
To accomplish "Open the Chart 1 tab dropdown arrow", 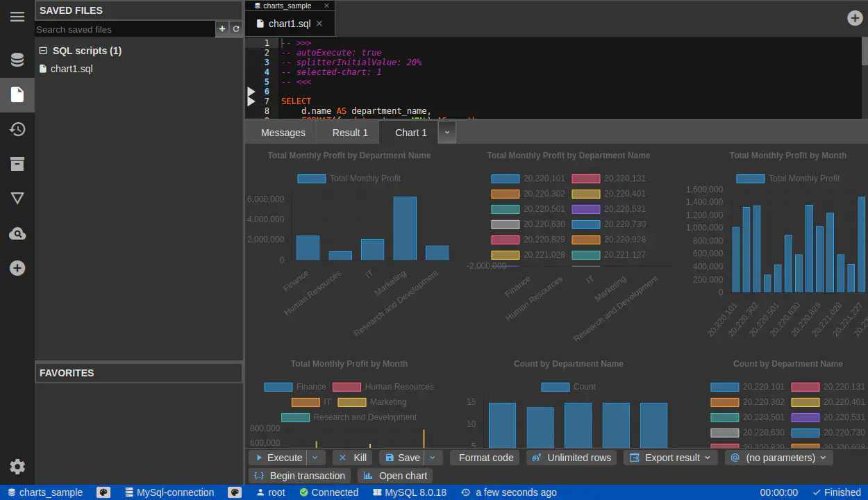I will [447, 132].
